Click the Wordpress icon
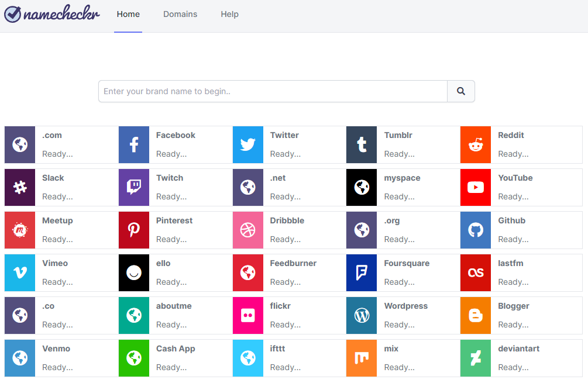 (361, 315)
